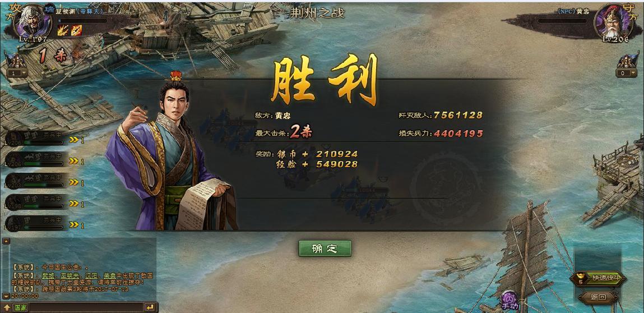Open the 樊城 city link in chat
This screenshot has width=644, height=313.
tap(48, 275)
